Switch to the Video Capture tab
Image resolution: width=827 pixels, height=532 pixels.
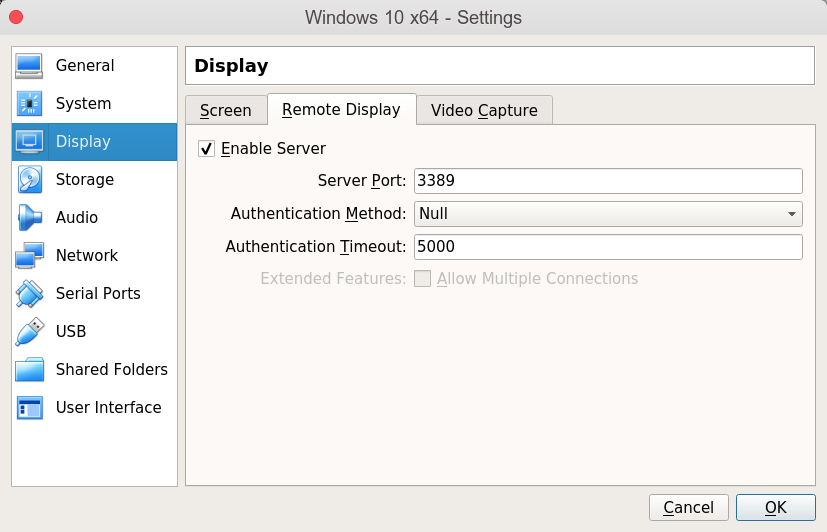484,110
